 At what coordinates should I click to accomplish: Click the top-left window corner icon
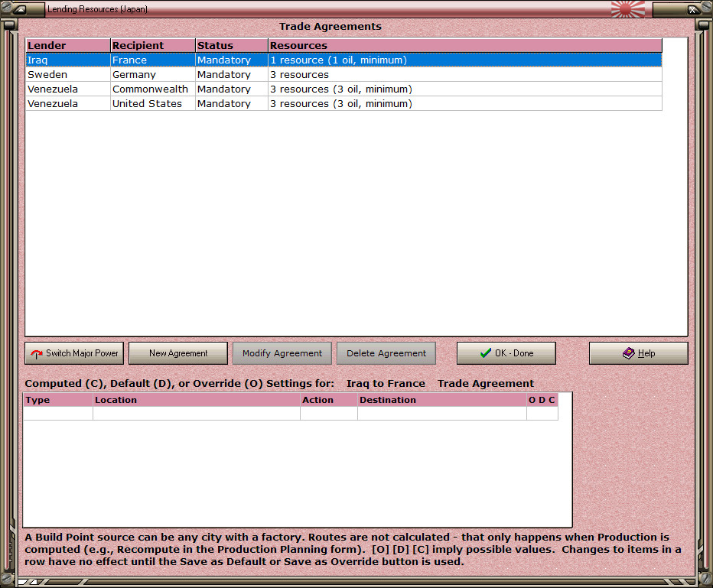(20, 9)
